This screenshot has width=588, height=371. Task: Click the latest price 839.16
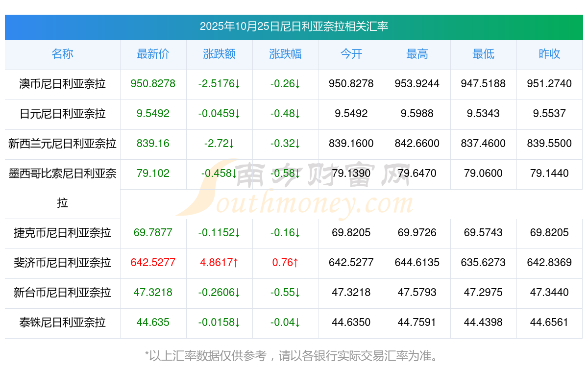153,144
